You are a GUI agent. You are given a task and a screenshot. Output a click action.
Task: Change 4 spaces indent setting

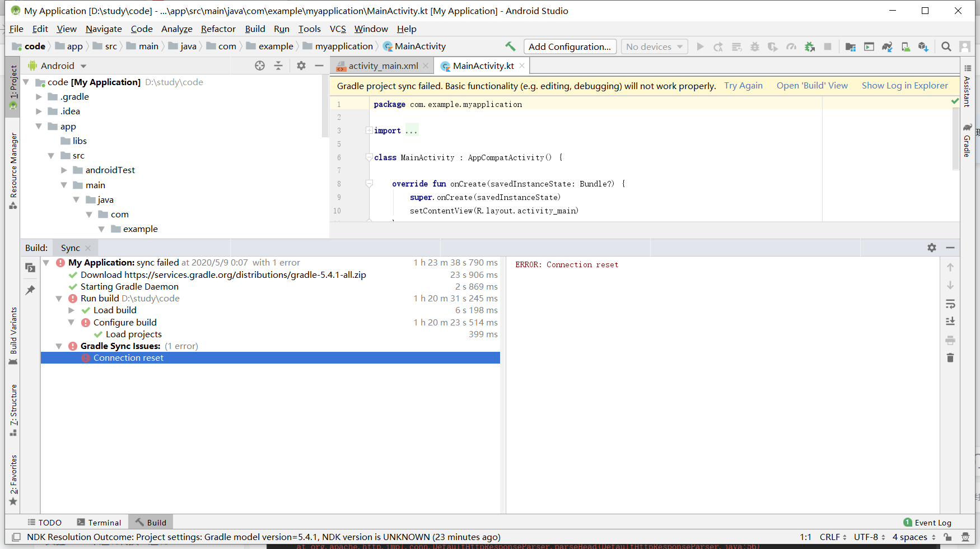(x=914, y=537)
